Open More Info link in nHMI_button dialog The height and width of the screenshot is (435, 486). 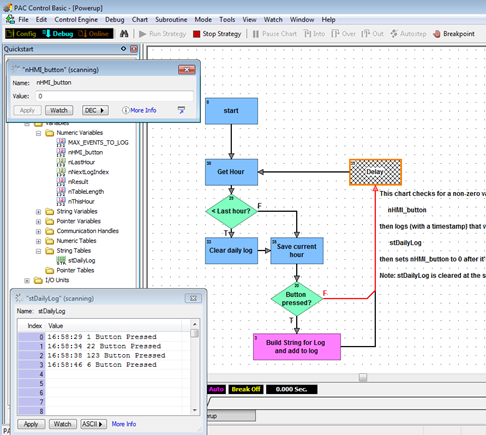tap(143, 110)
